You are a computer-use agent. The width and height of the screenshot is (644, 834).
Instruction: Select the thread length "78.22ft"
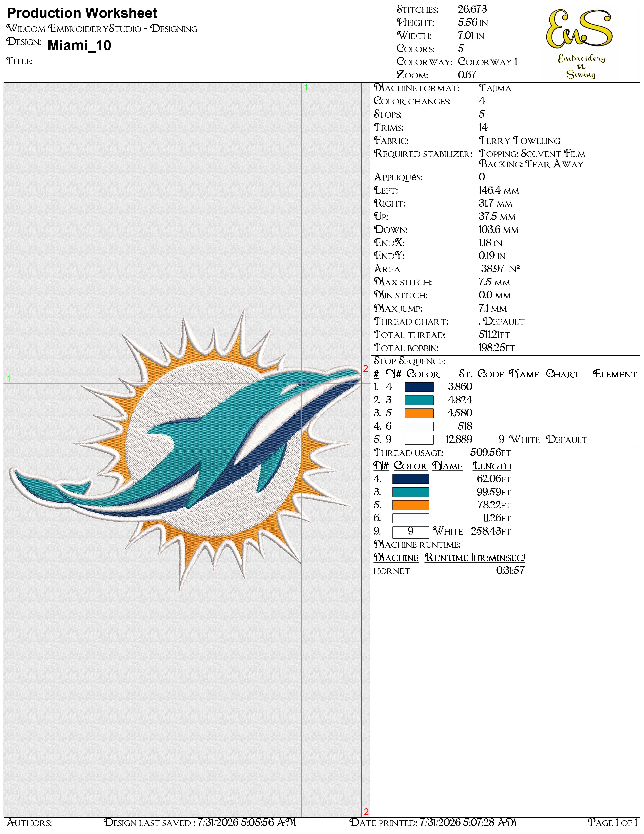click(494, 505)
